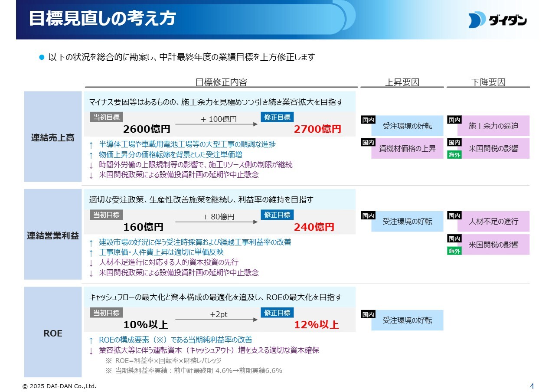Select the slide title 目標見直しの考え方
The height and width of the screenshot is (392, 555).
pyautogui.click(x=102, y=19)
